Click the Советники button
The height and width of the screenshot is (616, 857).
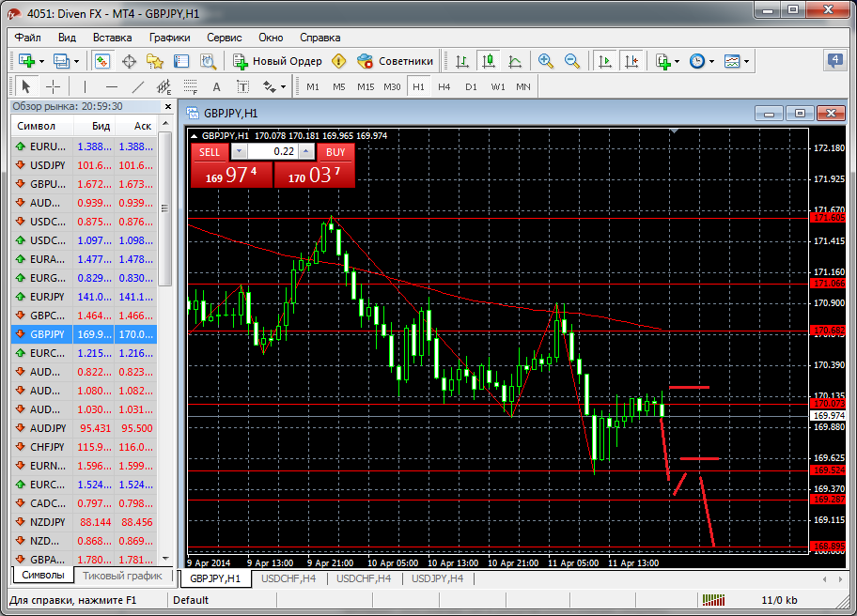396,61
